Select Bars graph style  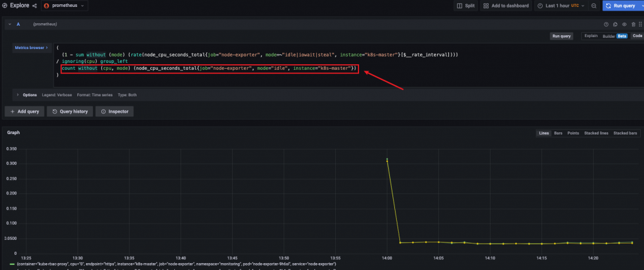click(558, 133)
